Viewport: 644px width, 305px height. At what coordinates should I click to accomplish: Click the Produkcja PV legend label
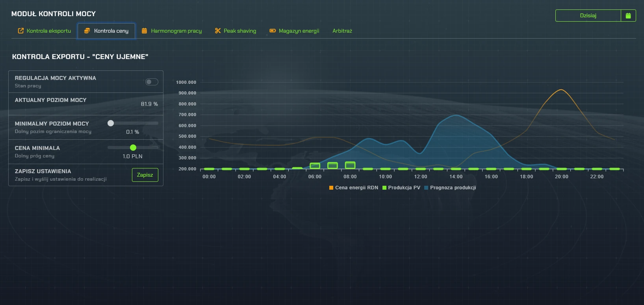pos(404,188)
